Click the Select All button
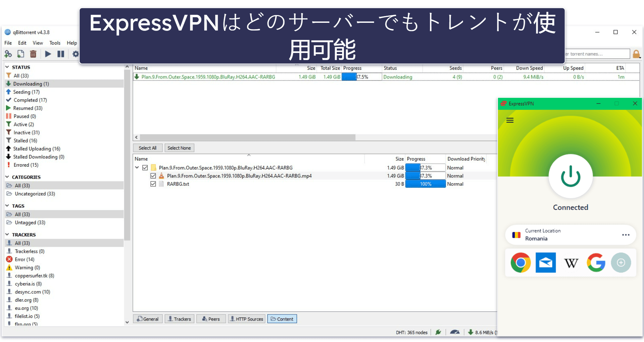The image size is (644, 342). [x=148, y=148]
